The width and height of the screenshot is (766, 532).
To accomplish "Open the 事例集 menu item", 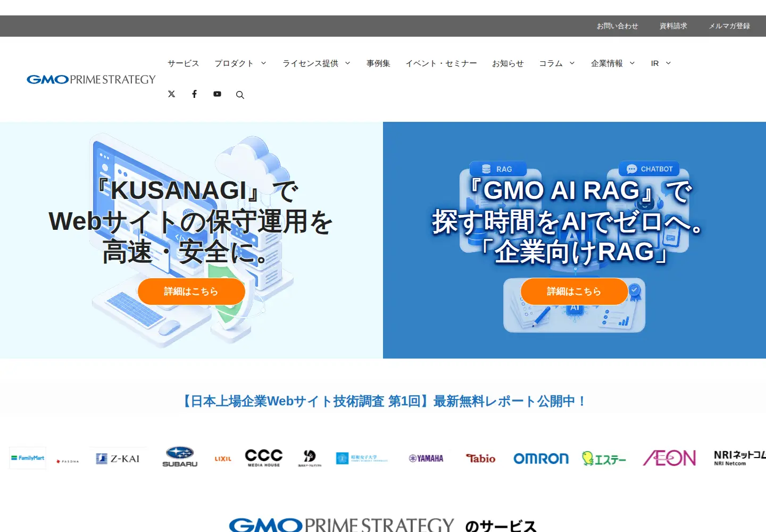I will (x=378, y=63).
